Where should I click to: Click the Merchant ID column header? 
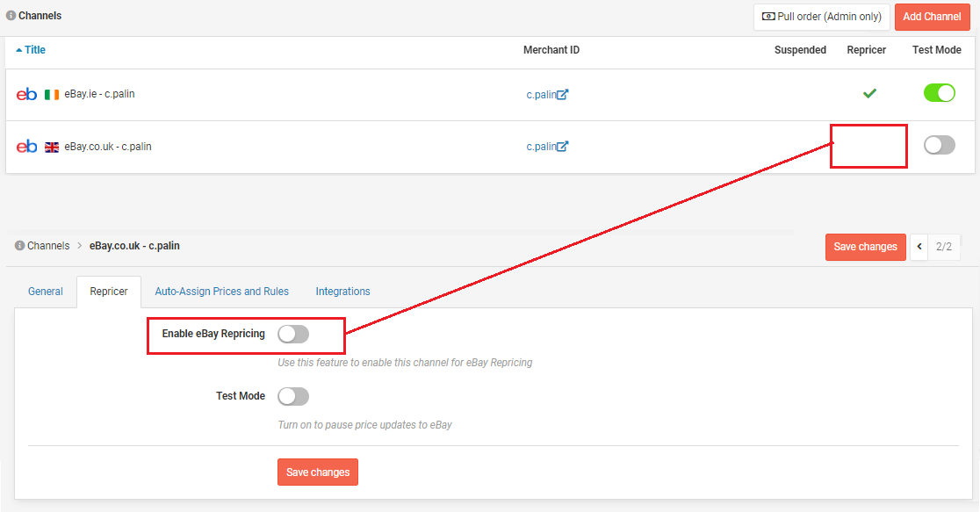(551, 50)
